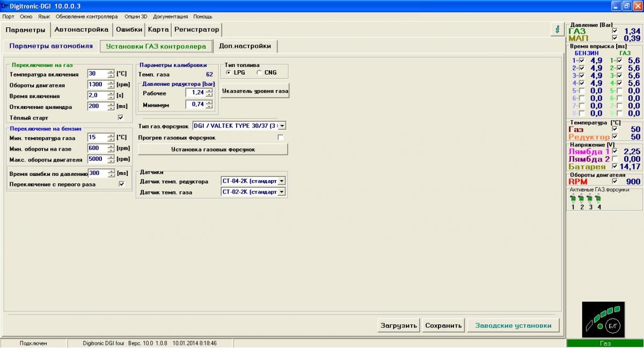Viewport: 644px width, 348px height.
Task: Switch to the Карта tab
Action: pyautogui.click(x=158, y=29)
